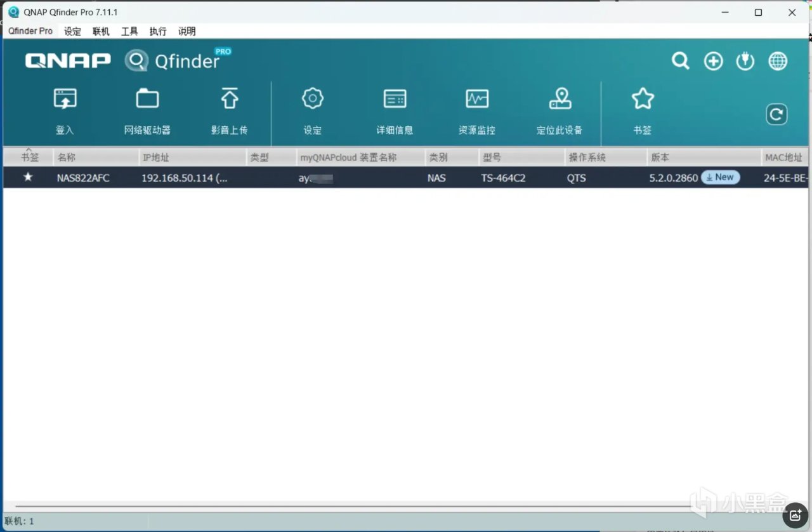Open the 说明 help menu
The image size is (812, 532).
click(187, 31)
